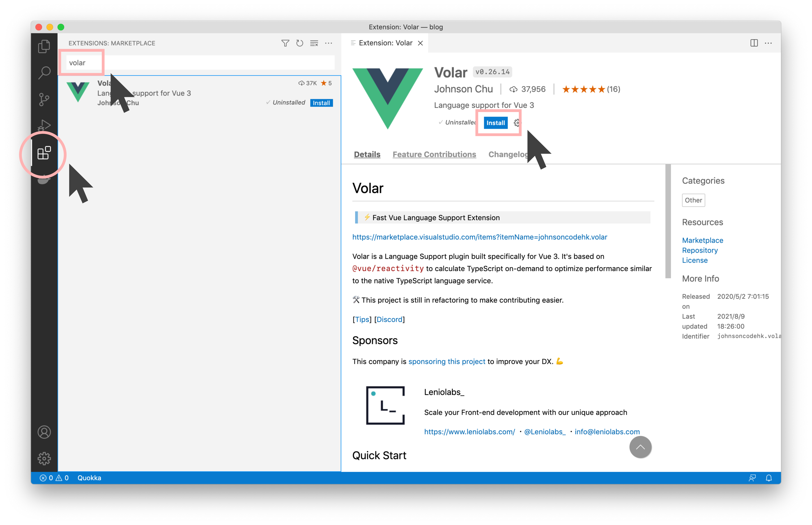
Task: Click the scroll-to-top round arrow button
Action: tap(640, 447)
